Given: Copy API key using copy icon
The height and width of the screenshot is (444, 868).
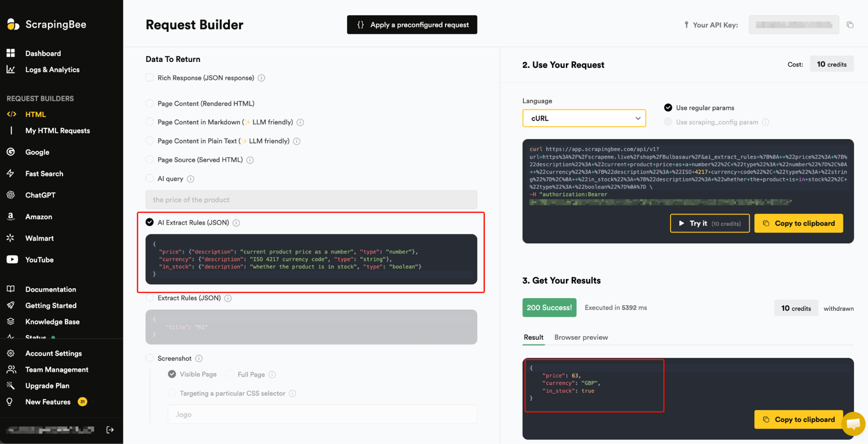Looking at the screenshot, I should (850, 25).
